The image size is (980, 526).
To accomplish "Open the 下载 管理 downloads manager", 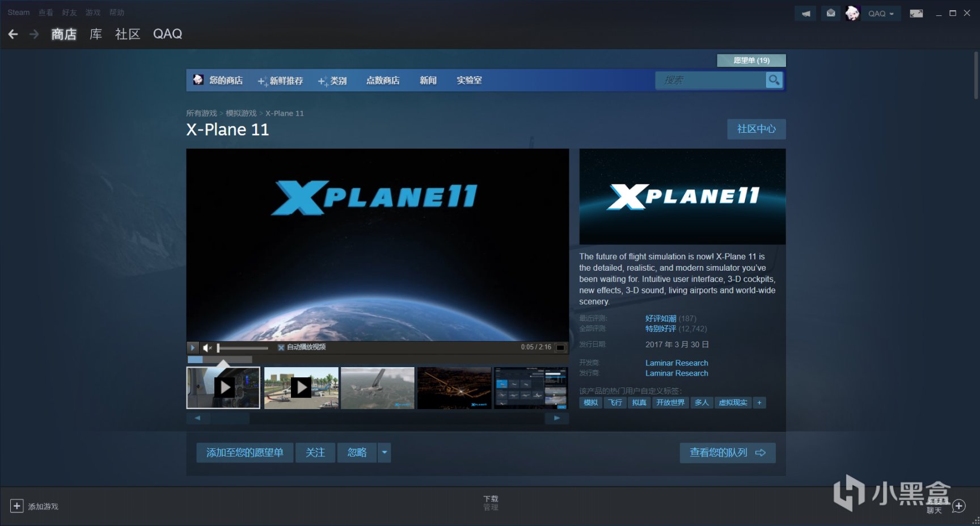I will click(491, 503).
